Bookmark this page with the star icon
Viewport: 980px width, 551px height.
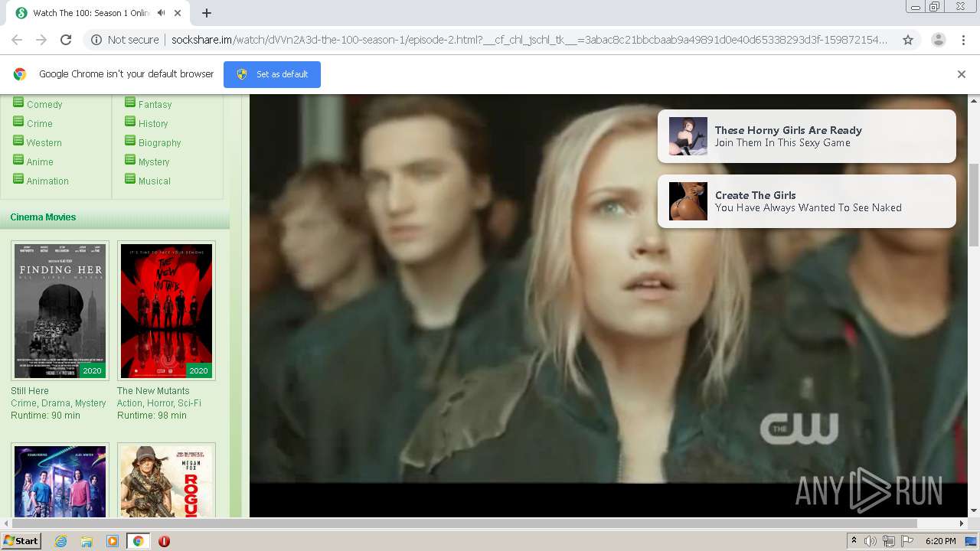point(908,40)
